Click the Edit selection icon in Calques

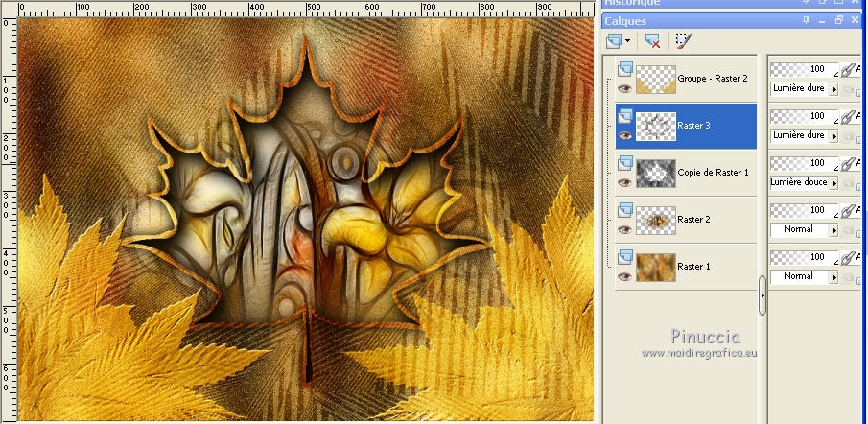(684, 41)
